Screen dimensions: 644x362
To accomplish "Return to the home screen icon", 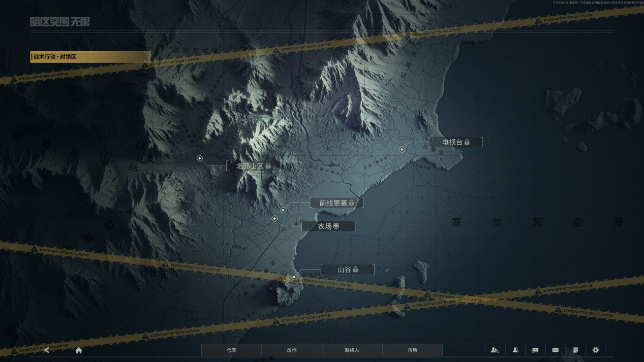I will (x=79, y=350).
